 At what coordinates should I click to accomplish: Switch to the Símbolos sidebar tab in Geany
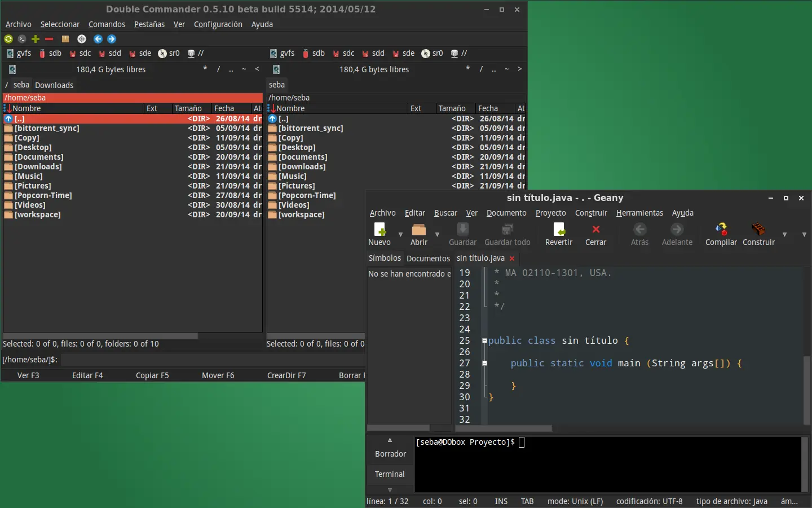pyautogui.click(x=385, y=258)
